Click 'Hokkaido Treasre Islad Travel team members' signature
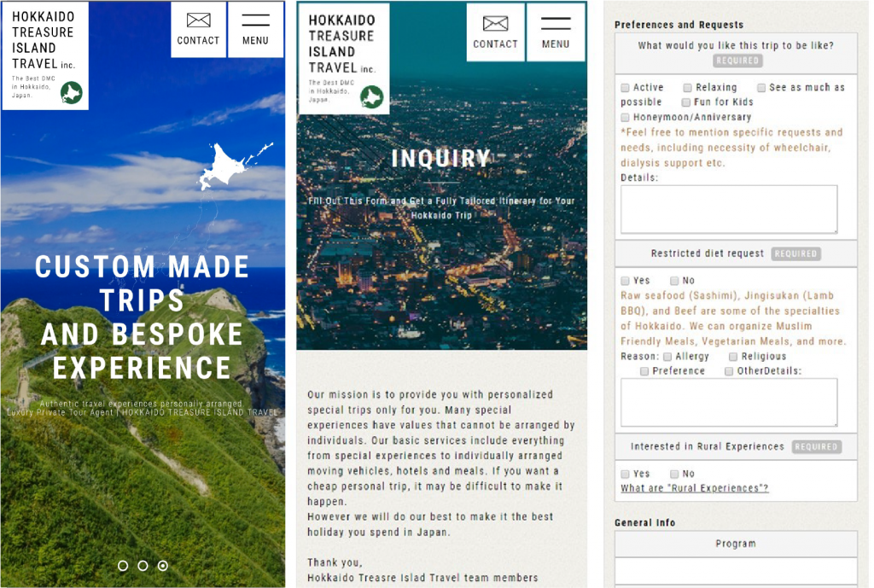This screenshot has height=588, width=874. (x=422, y=578)
